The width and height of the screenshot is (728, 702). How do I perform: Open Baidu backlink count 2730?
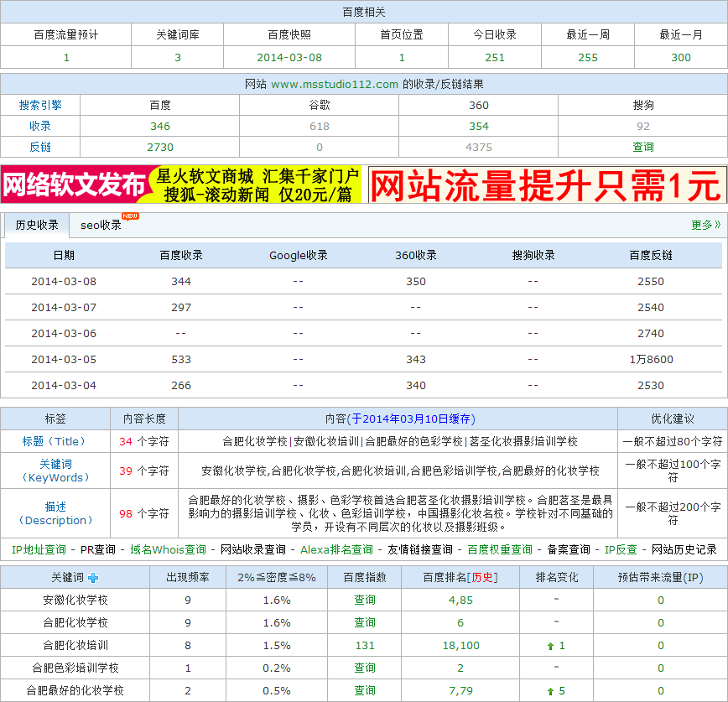point(160,147)
